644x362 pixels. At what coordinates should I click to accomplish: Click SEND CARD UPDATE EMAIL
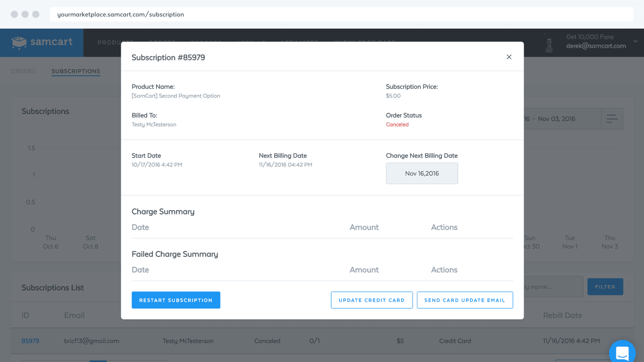[465, 300]
